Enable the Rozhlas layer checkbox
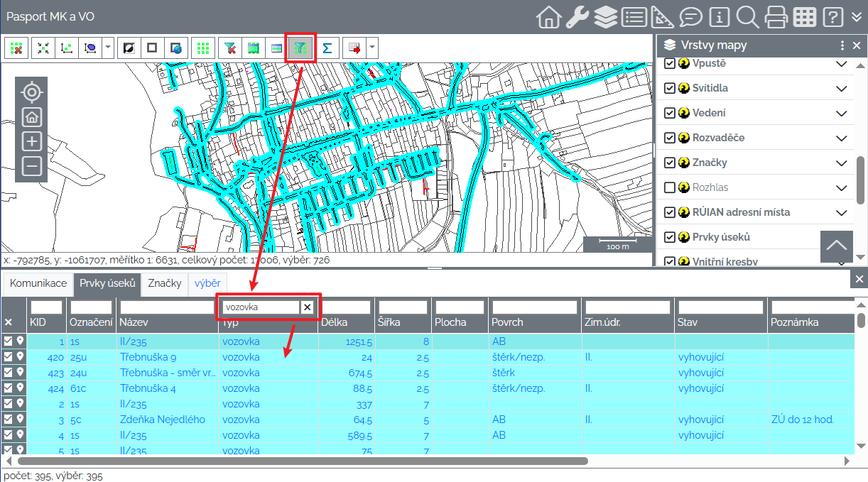Viewport: 868px width, 482px height. point(669,187)
